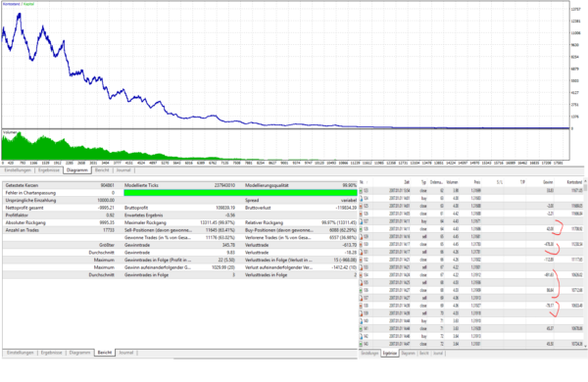588x382 pixels.
Task: Click the Nettoprofit gesamt row in report
Action: [63, 208]
